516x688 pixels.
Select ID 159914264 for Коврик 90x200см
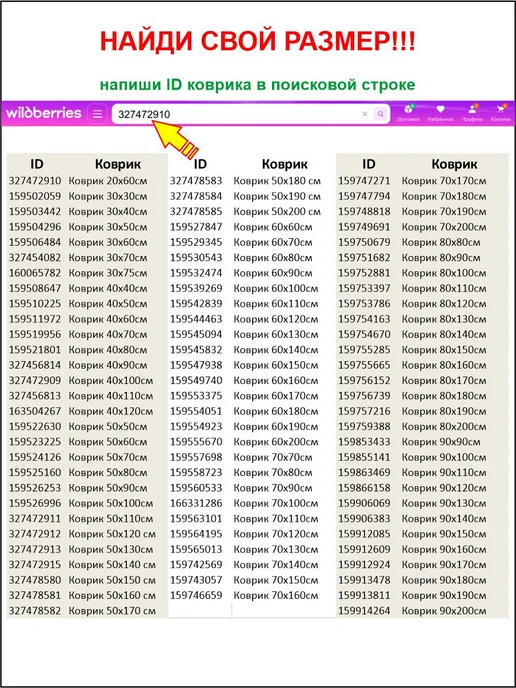(364, 611)
